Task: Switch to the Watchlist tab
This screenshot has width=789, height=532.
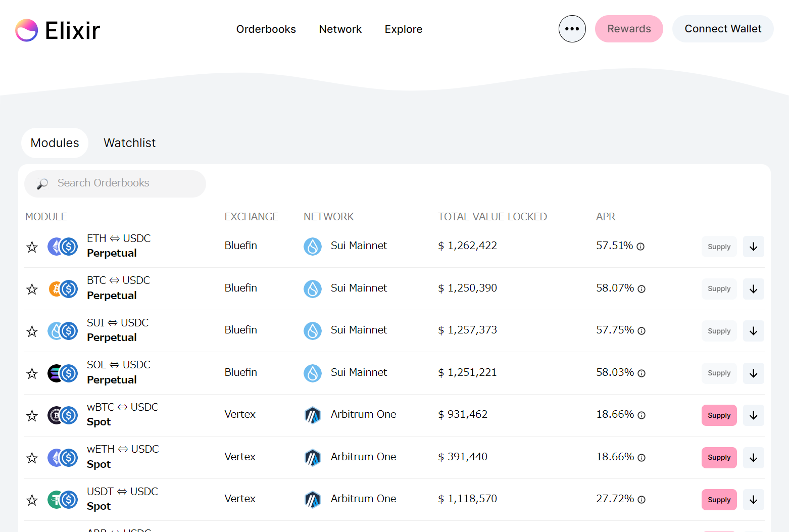Action: pos(129,143)
